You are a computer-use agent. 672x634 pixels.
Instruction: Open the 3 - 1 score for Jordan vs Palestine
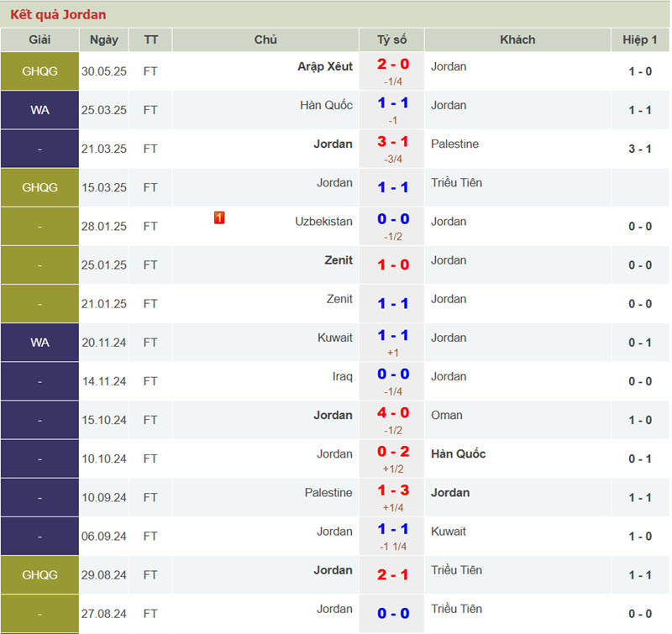(x=393, y=142)
